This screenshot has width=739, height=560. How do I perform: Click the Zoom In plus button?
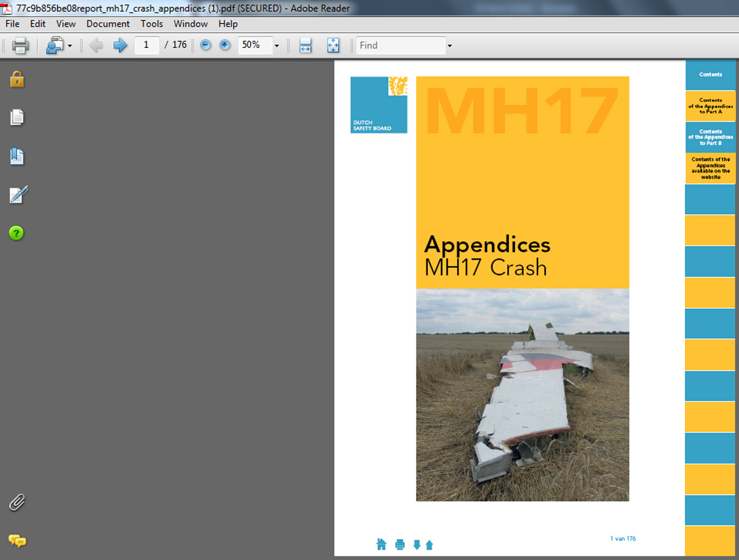[x=225, y=45]
